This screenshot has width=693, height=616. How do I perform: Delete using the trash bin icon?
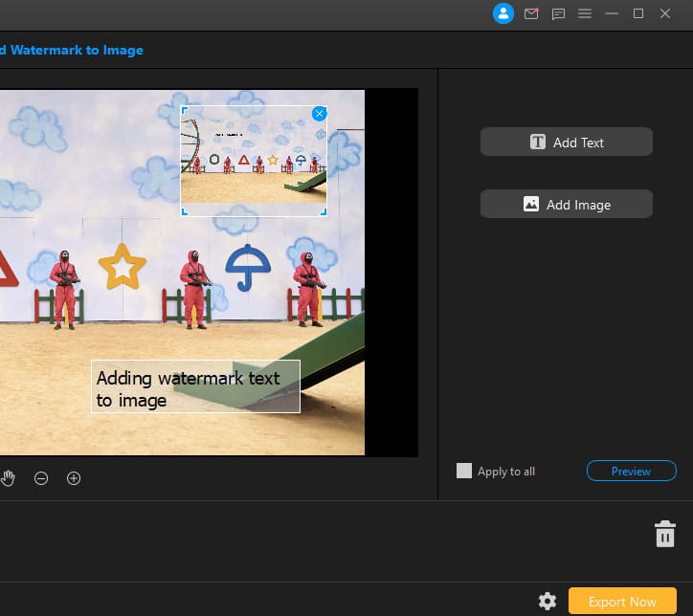tap(665, 534)
